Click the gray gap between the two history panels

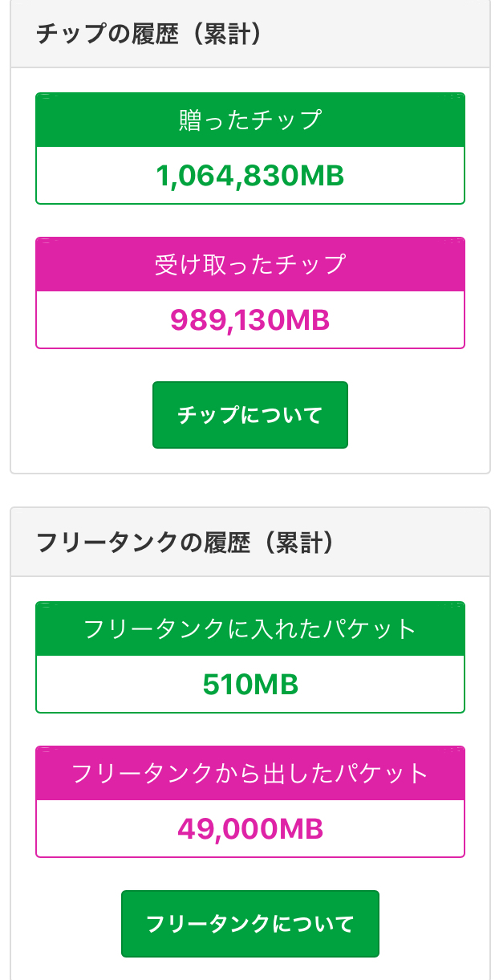250,490
